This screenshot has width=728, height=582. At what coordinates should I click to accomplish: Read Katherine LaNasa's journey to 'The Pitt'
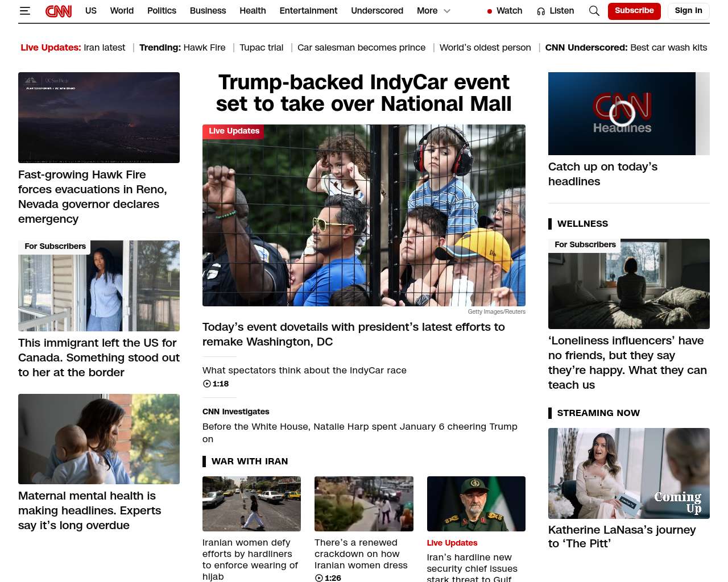622,537
